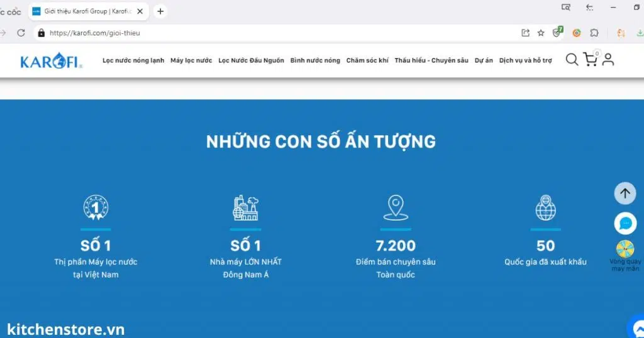Open Lọc Nước Đầu Nguồn menu

(251, 60)
